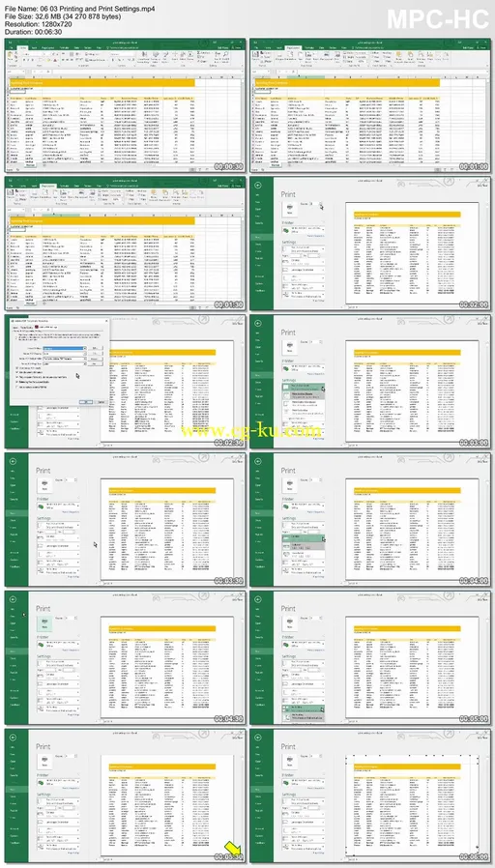Click the Print heading in 00:05:00 frame
The height and width of the screenshot is (868, 495).
point(288,608)
